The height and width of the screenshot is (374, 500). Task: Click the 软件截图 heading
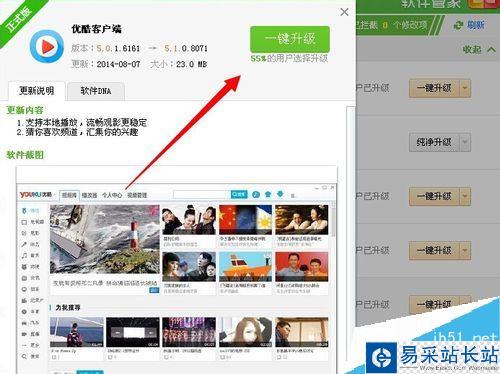pos(25,155)
